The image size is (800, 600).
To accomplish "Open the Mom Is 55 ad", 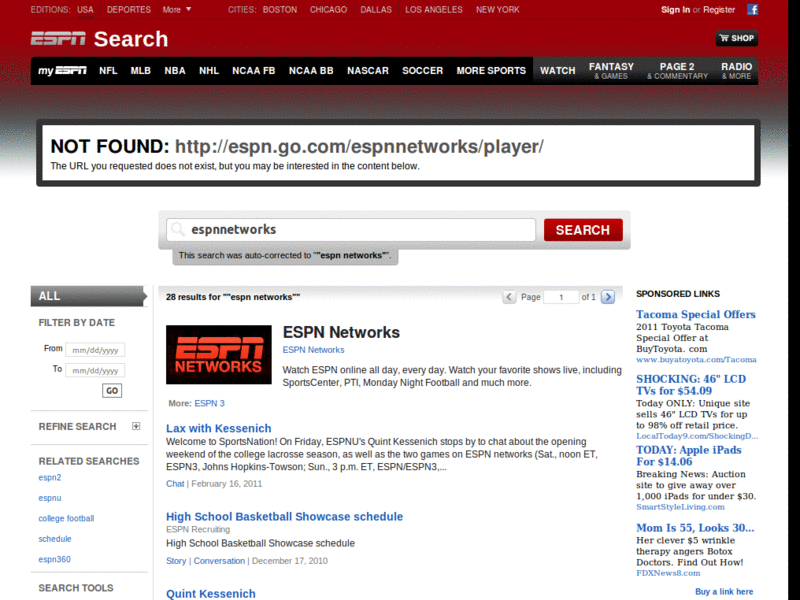I will point(695,528).
